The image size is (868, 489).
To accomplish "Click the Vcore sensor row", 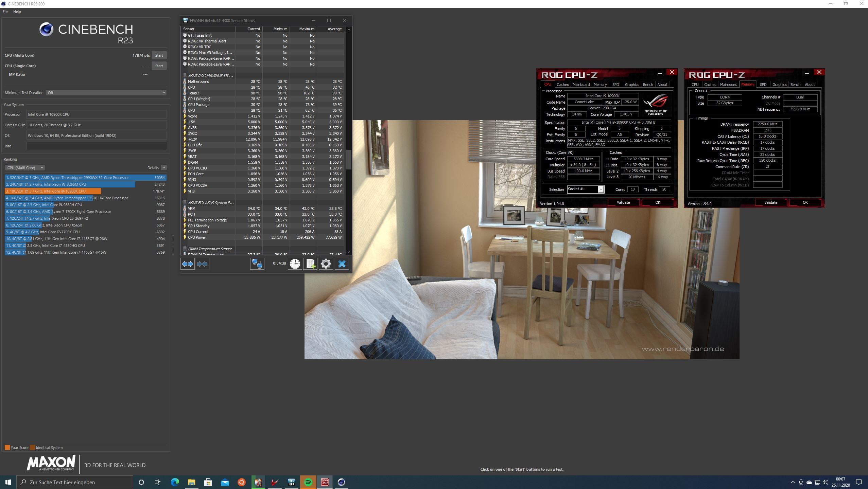I will pyautogui.click(x=262, y=116).
